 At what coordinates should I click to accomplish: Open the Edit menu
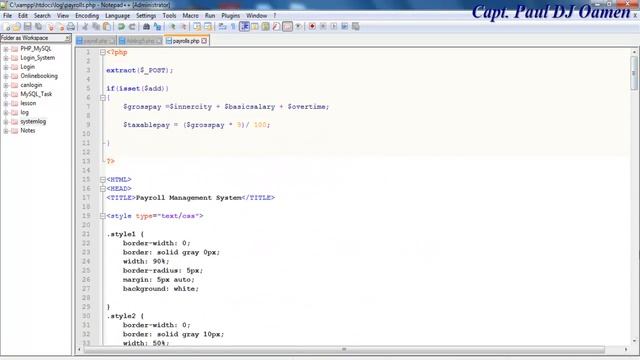[23, 16]
